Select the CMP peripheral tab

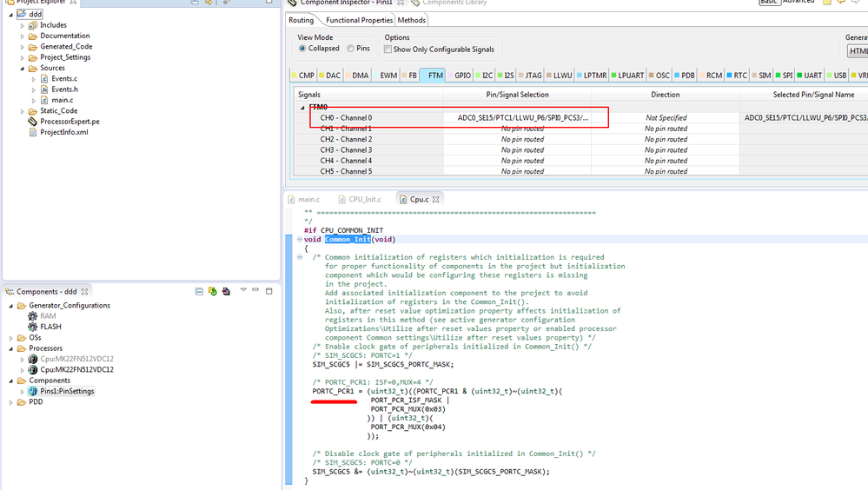tap(303, 76)
